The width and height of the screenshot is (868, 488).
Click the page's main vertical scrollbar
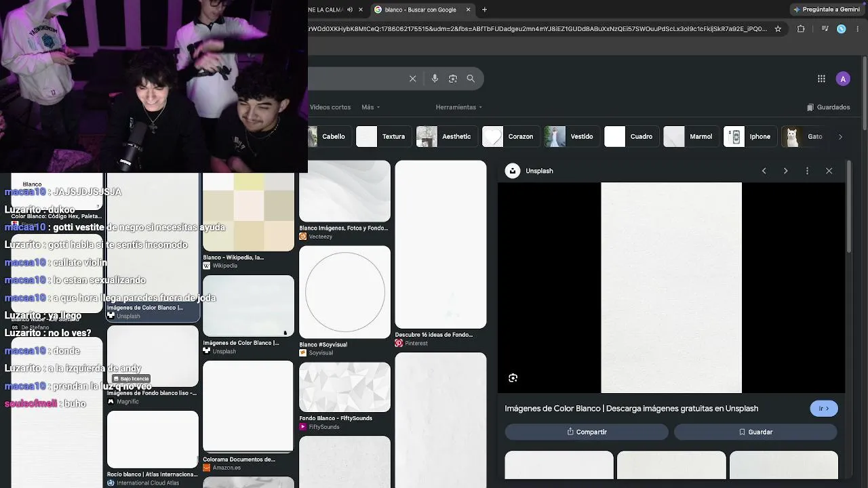pyautogui.click(x=864, y=95)
